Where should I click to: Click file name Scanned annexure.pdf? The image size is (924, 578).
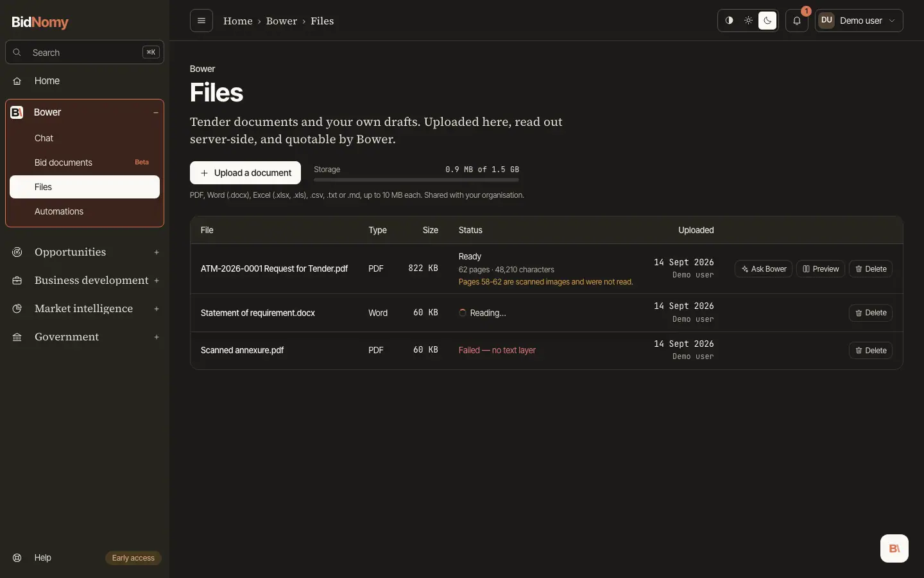[x=242, y=351]
